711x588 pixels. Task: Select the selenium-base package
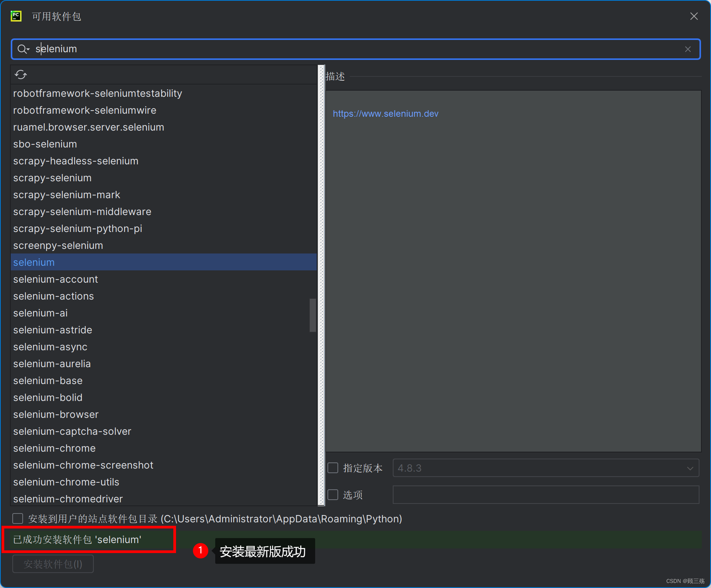coord(164,381)
